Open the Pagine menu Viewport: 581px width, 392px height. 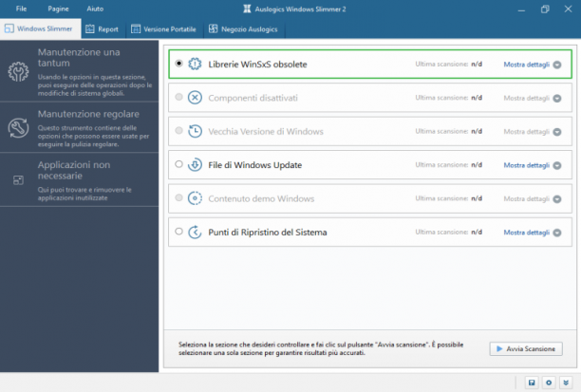58,9
